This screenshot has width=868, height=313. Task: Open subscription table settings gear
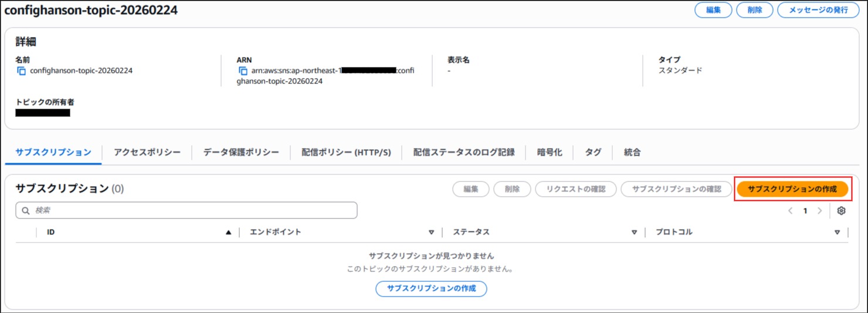click(842, 211)
